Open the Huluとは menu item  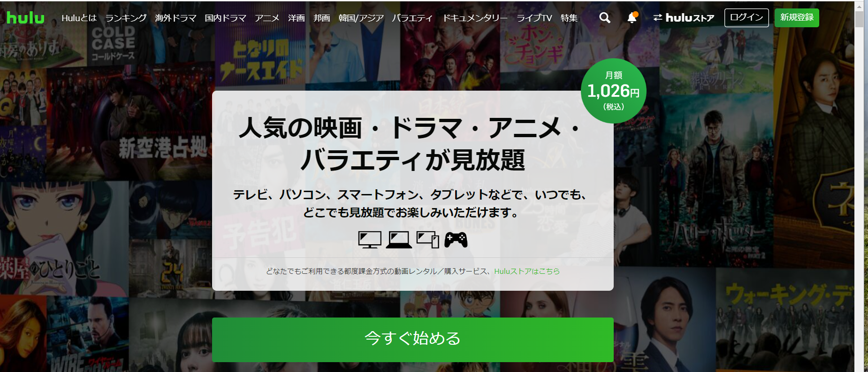pyautogui.click(x=79, y=18)
